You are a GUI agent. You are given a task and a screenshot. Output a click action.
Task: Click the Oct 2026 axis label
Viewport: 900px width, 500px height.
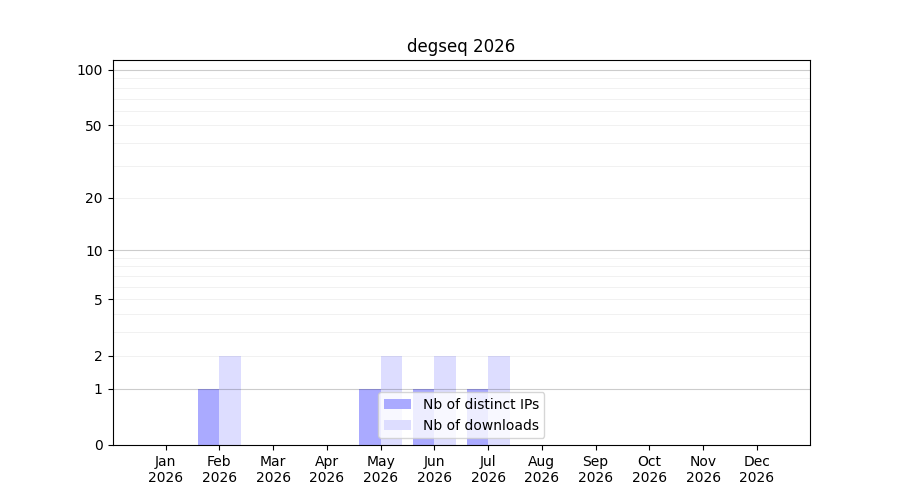650,469
